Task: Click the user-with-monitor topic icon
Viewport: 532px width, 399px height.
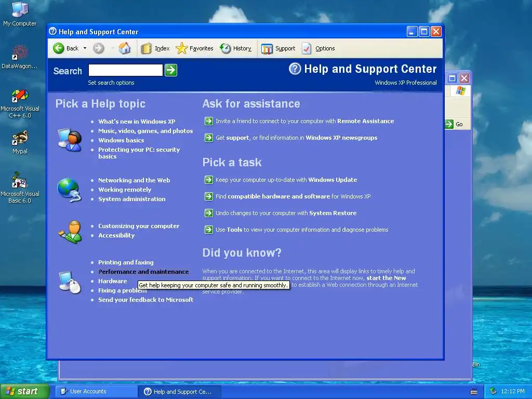Action: pos(70,139)
